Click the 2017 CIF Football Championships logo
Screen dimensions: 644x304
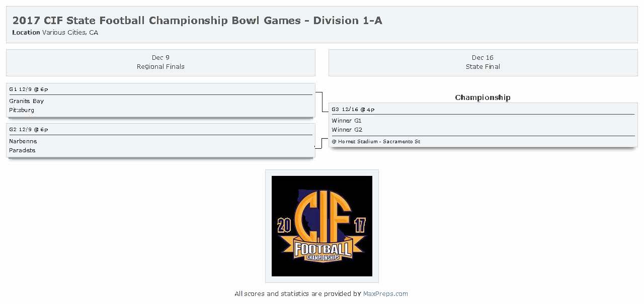coord(322,226)
